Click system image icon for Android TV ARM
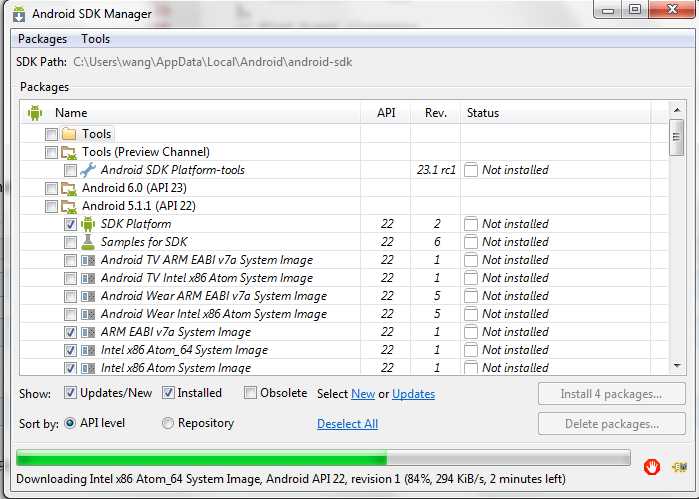699x499 pixels. tap(88, 260)
